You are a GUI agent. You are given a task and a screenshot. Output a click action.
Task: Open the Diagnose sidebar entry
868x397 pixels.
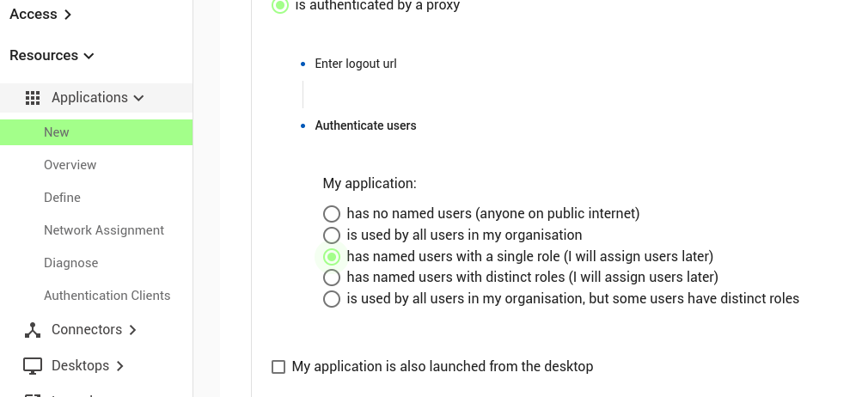[70, 263]
